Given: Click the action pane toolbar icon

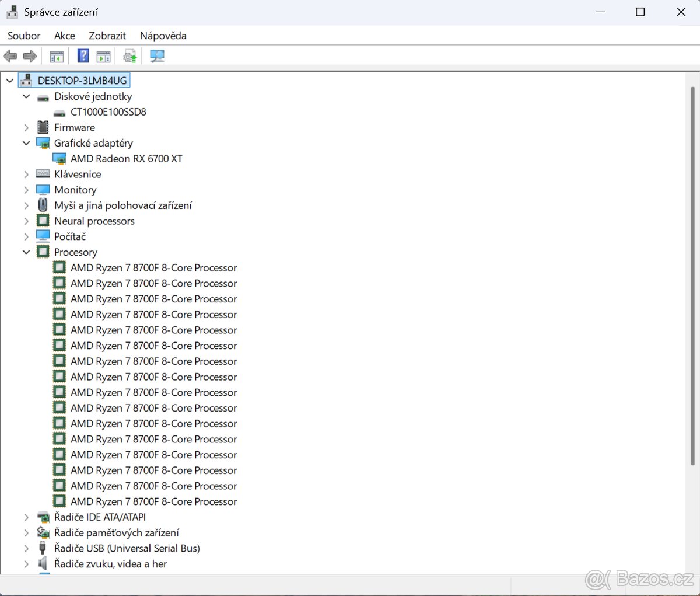Looking at the screenshot, I should [x=103, y=56].
